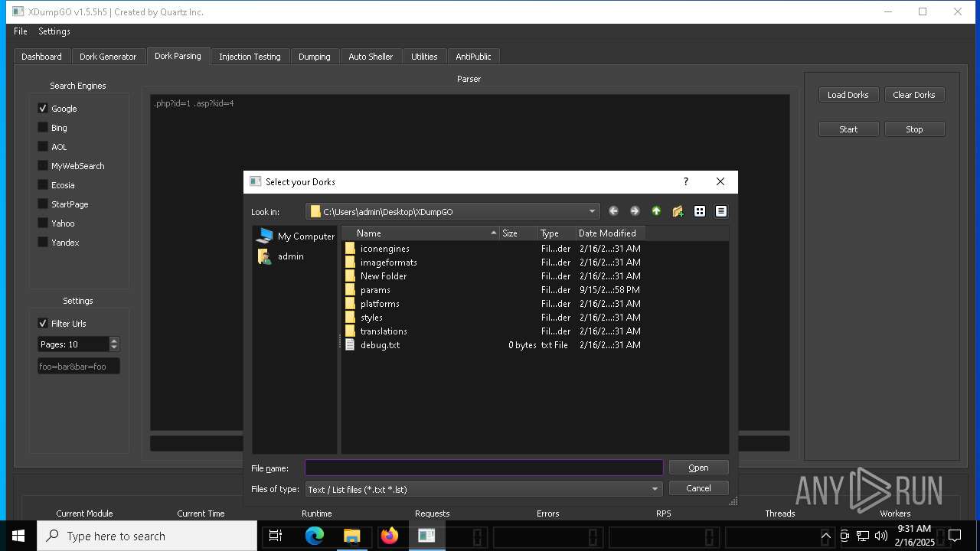Click the Windows taskbar search box

(147, 536)
